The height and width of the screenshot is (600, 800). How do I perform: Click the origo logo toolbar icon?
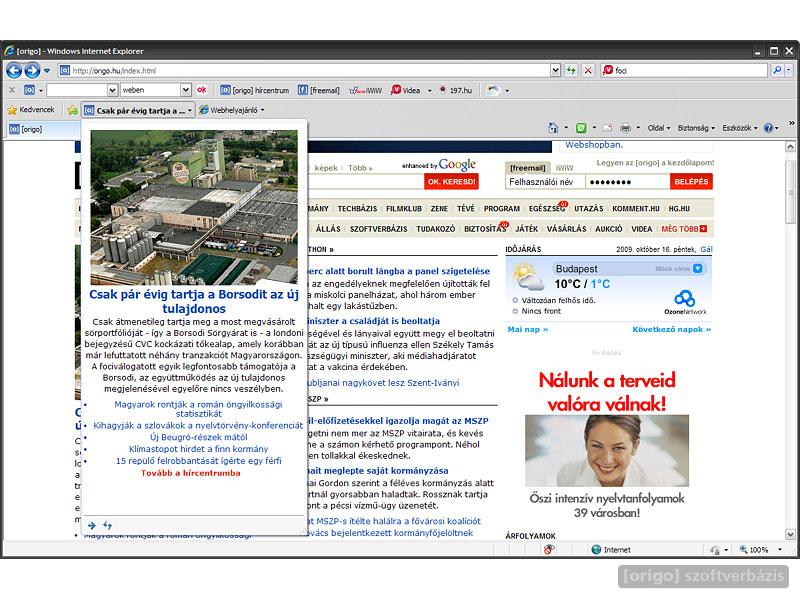[30, 90]
